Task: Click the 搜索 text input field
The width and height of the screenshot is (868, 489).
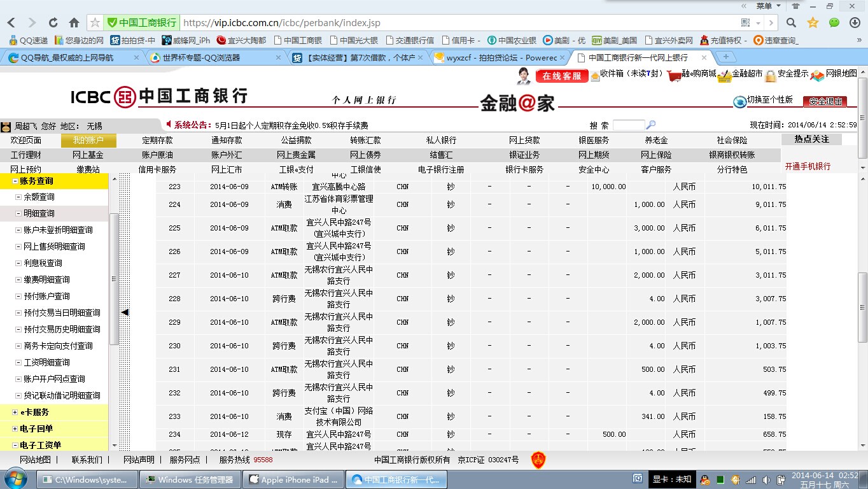Action: click(x=628, y=125)
